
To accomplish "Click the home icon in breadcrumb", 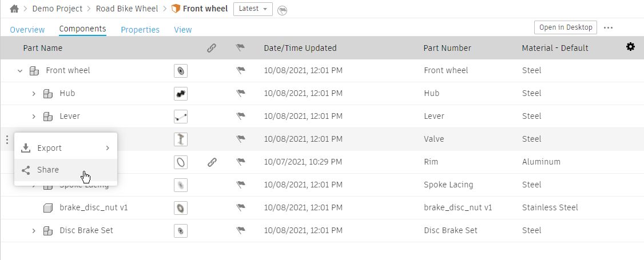I will tap(14, 9).
